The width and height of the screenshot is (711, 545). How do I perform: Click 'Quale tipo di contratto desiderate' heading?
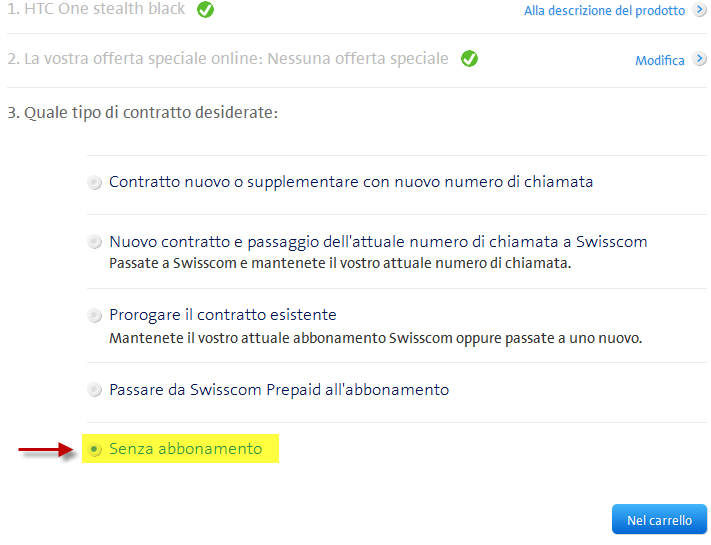(142, 112)
